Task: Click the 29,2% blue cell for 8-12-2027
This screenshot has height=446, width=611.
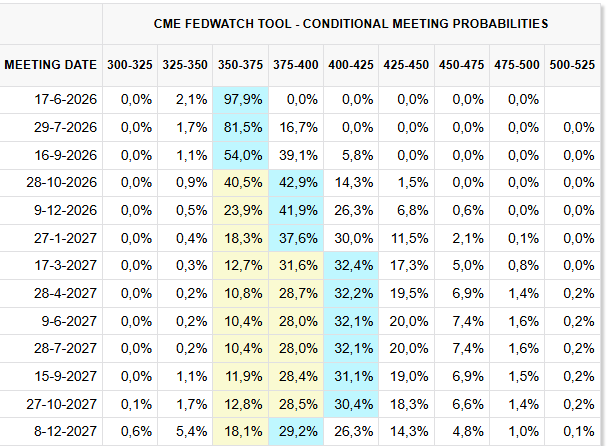Action: pyautogui.click(x=296, y=432)
